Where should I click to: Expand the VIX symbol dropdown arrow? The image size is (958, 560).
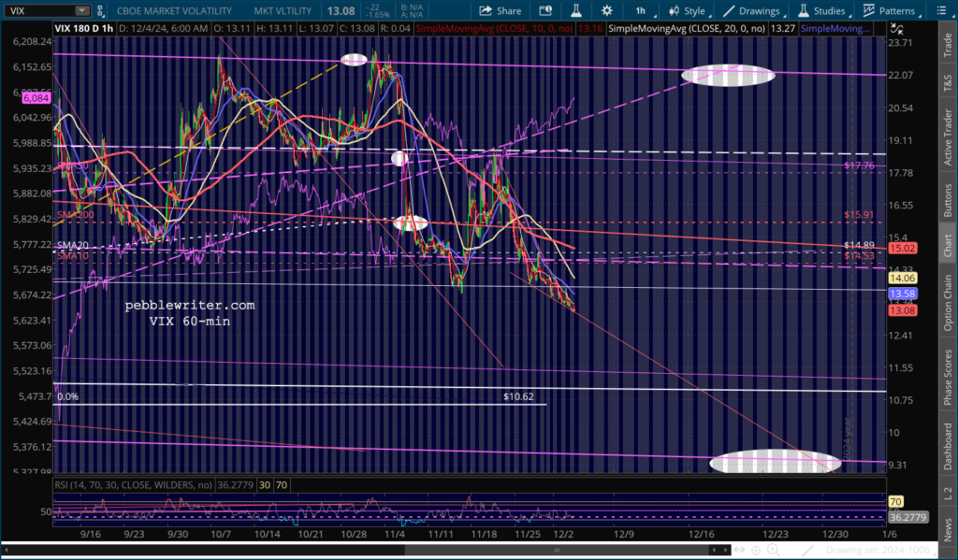click(82, 11)
